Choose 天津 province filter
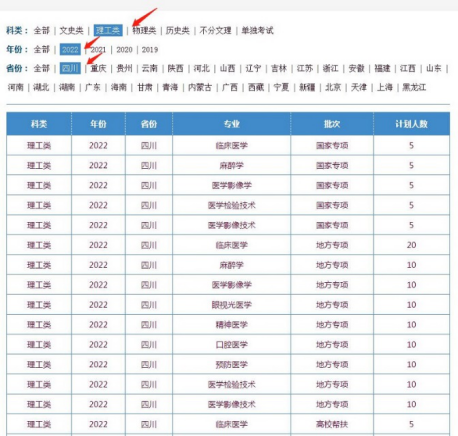This screenshot has height=436, width=458. click(x=359, y=88)
